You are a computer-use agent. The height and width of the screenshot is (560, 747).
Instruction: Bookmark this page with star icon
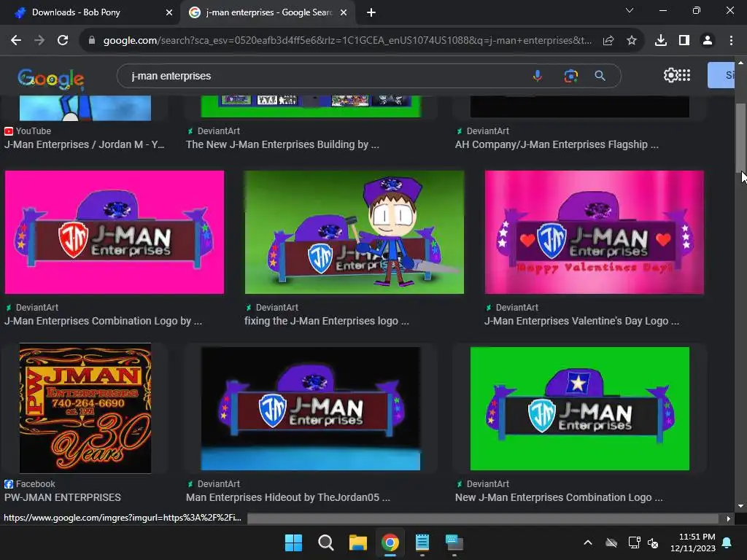tap(632, 41)
